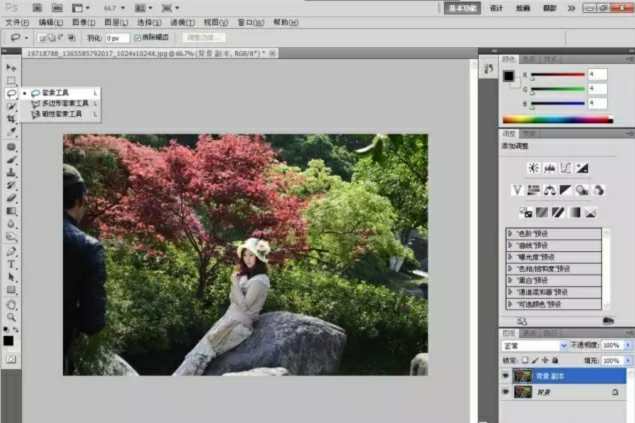
Task: Select the Rectangular Marquee tool
Action: tap(11, 81)
